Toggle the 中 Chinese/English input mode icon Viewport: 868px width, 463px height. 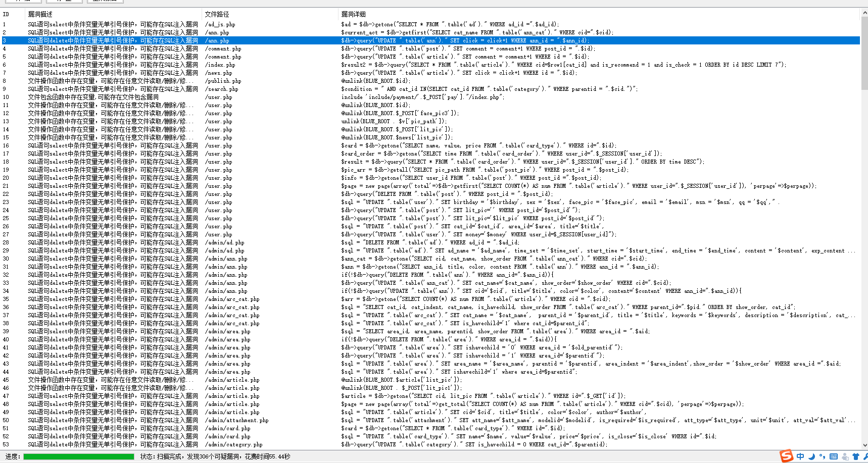(x=800, y=456)
